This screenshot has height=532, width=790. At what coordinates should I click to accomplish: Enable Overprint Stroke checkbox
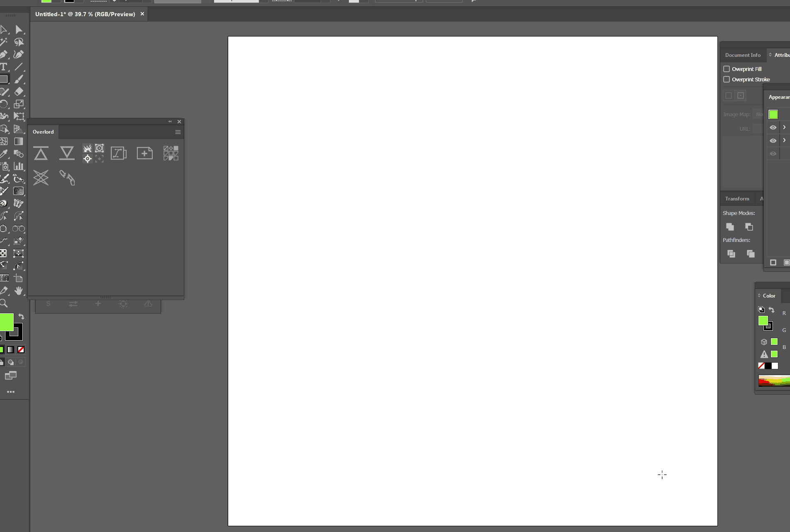[727, 79]
